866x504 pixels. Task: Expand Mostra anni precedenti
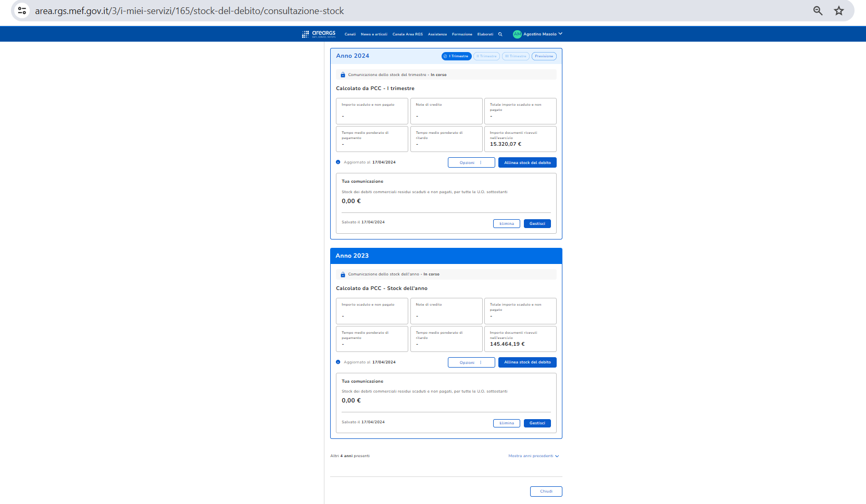(533, 456)
